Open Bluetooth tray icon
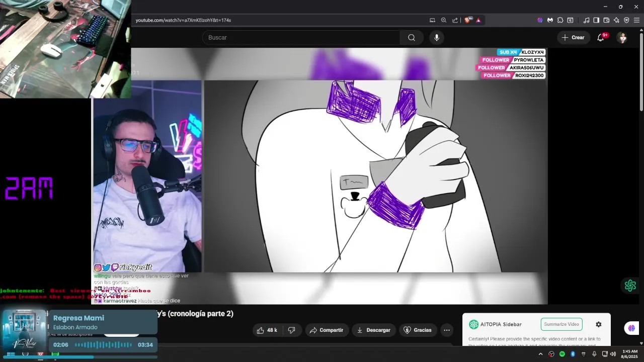644x362 pixels. pyautogui.click(x=573, y=354)
